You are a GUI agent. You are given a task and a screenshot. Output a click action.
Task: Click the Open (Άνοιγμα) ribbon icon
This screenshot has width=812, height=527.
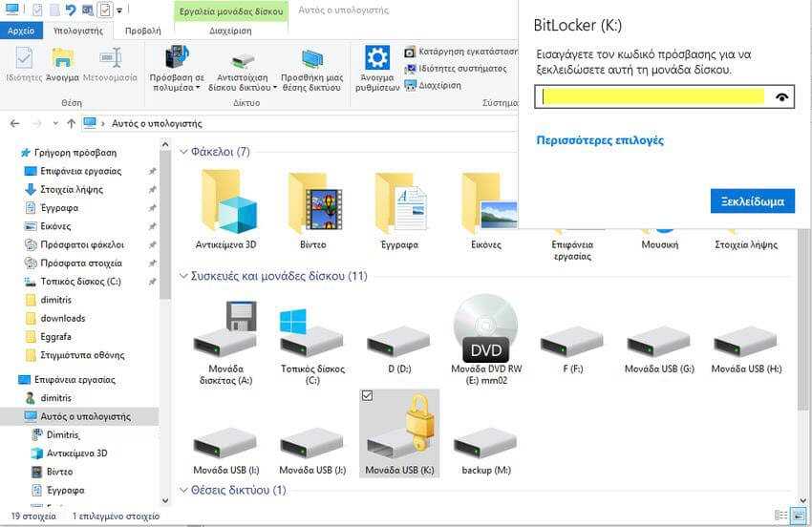[63, 57]
